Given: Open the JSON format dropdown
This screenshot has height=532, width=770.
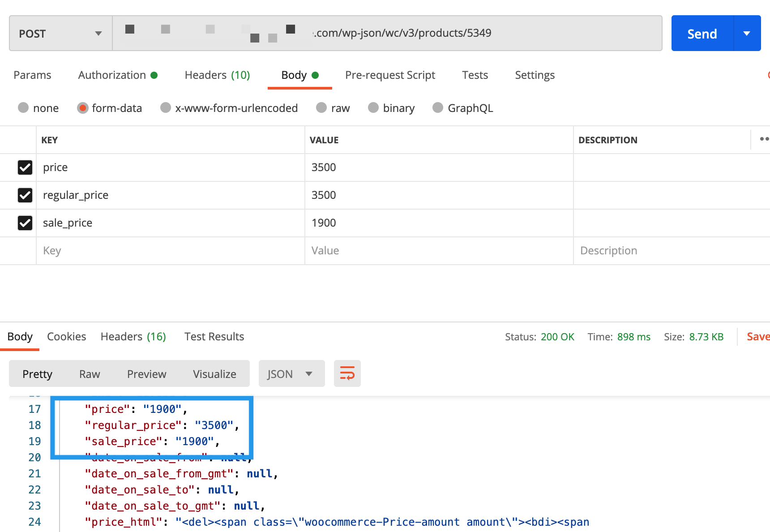Looking at the screenshot, I should [x=291, y=374].
